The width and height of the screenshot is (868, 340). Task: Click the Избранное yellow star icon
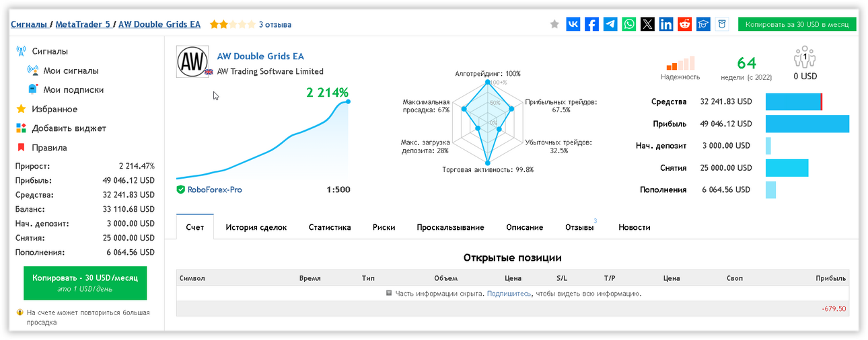point(21,109)
